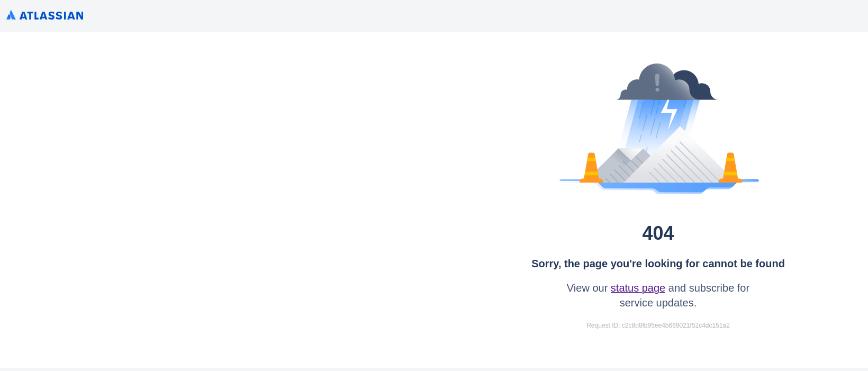Select the Request ID string below the message

click(658, 325)
